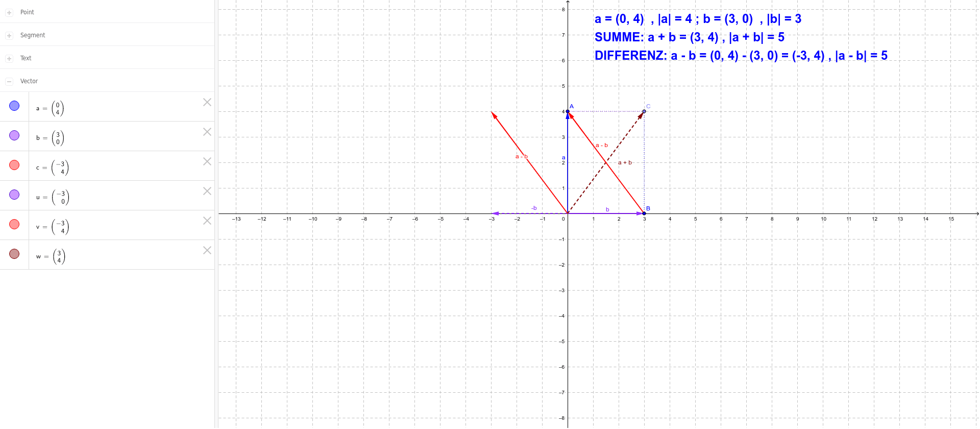Click the purple 'b' vector label

click(x=607, y=209)
